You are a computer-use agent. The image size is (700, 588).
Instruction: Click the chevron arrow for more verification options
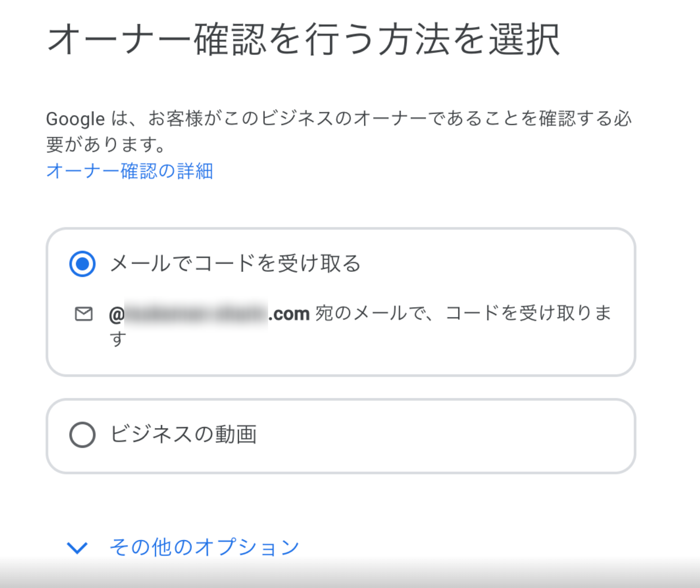[x=77, y=548]
